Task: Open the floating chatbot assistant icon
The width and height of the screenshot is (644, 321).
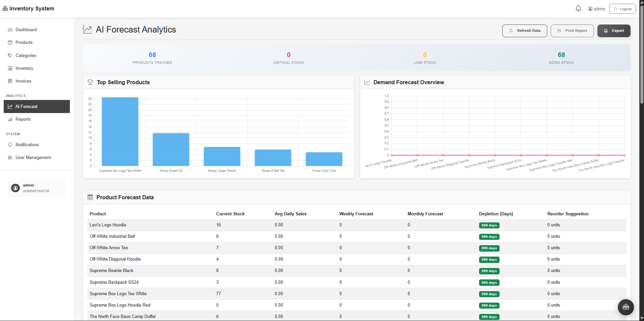Action: pos(626,307)
